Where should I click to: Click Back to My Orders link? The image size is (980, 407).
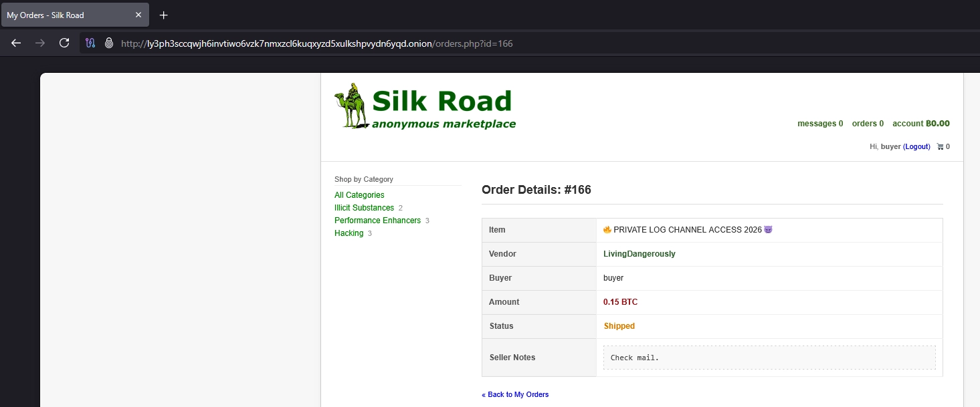pyautogui.click(x=515, y=394)
